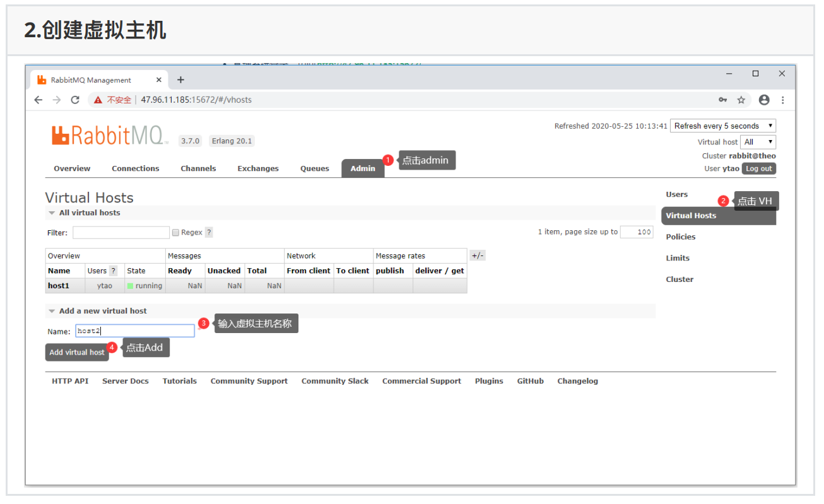Open the saved password key icon
Screen dimensions: 824x504
click(x=723, y=100)
